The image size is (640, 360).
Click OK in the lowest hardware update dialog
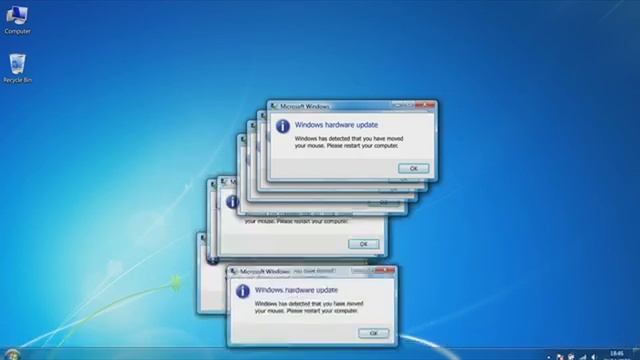[373, 333]
